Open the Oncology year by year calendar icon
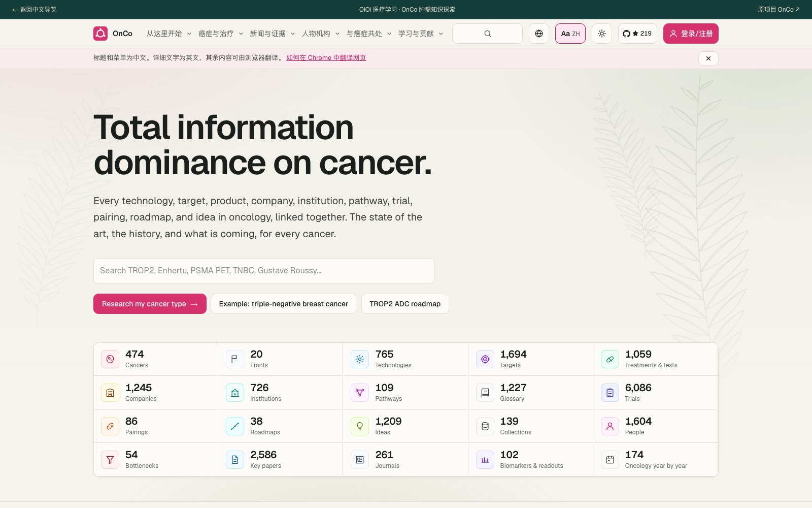Image resolution: width=812 pixels, height=508 pixels. point(610,460)
